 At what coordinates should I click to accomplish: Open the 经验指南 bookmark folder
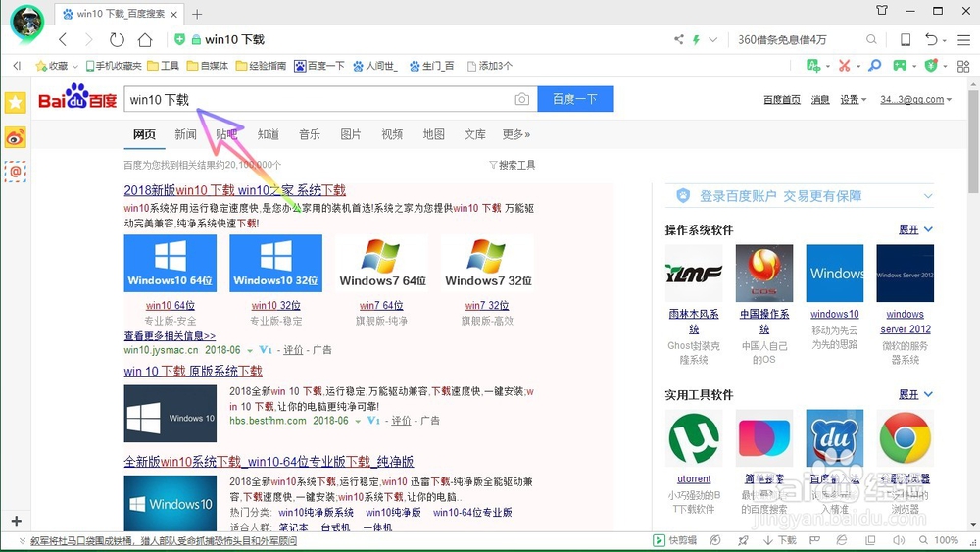tap(261, 66)
